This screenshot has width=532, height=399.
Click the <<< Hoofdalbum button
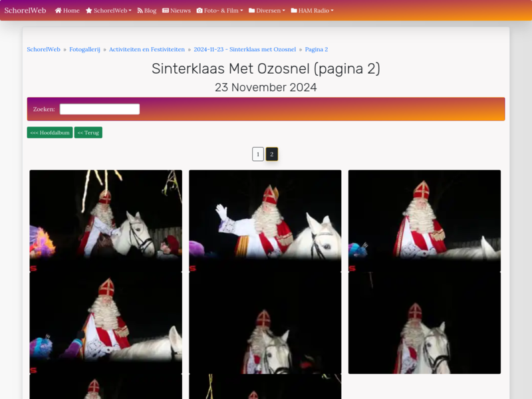tap(50, 132)
